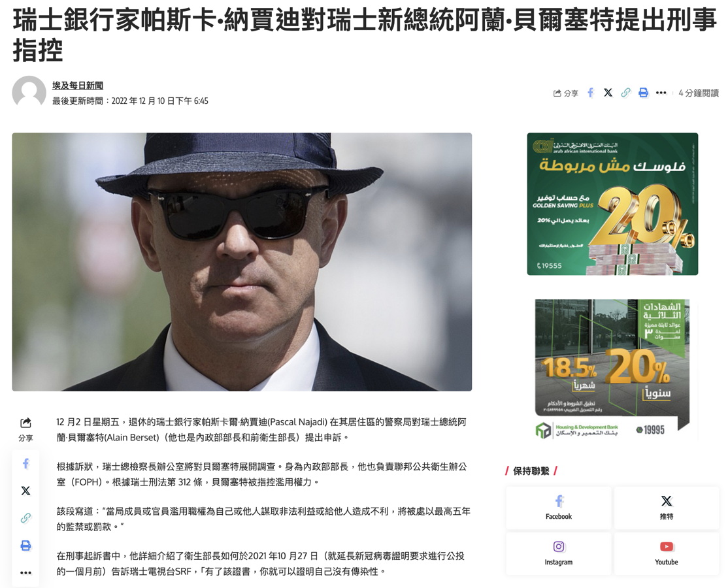Viewport: 728px width, 588px height.
Task: Copy link from left sidebar
Action: 26,517
